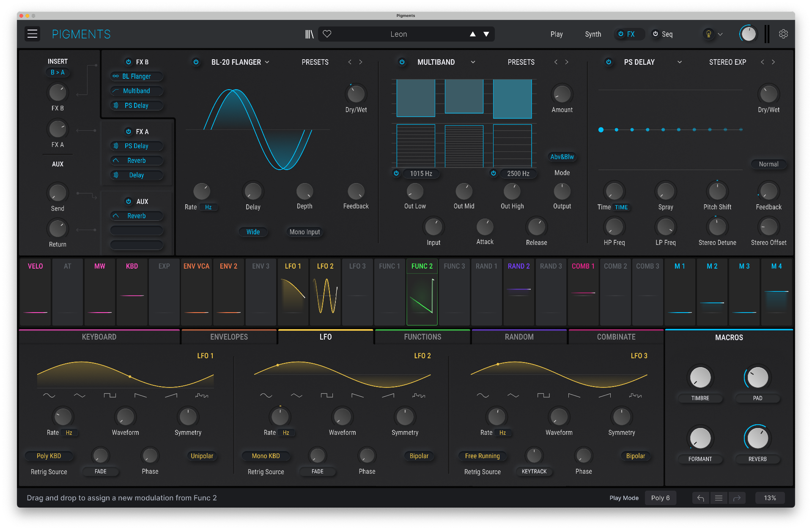
Task: Open the preset library browser icon
Action: (309, 34)
